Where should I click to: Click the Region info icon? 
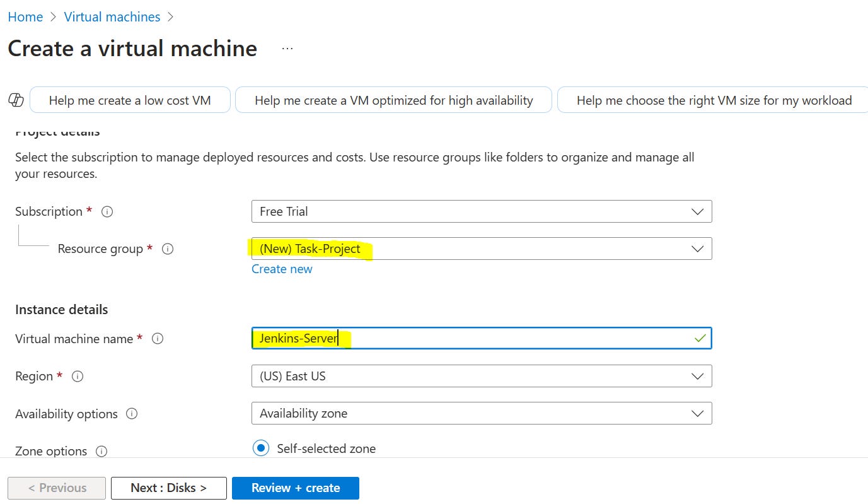point(77,377)
